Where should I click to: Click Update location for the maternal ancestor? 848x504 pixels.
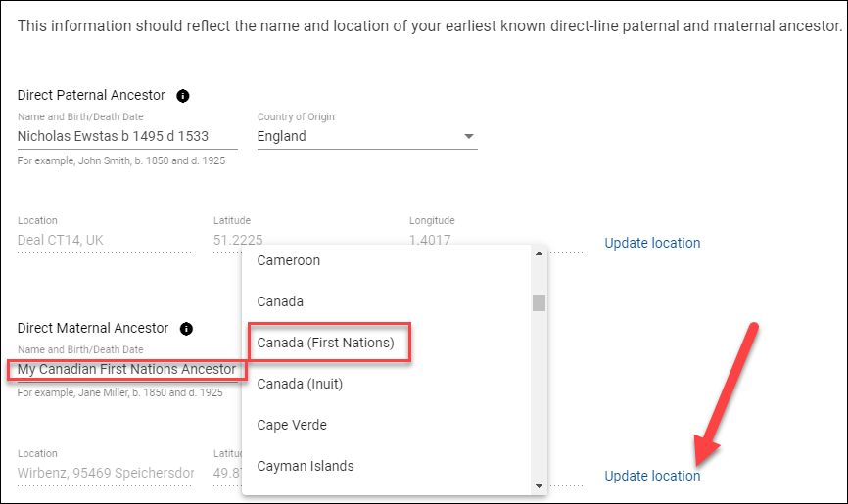point(652,476)
